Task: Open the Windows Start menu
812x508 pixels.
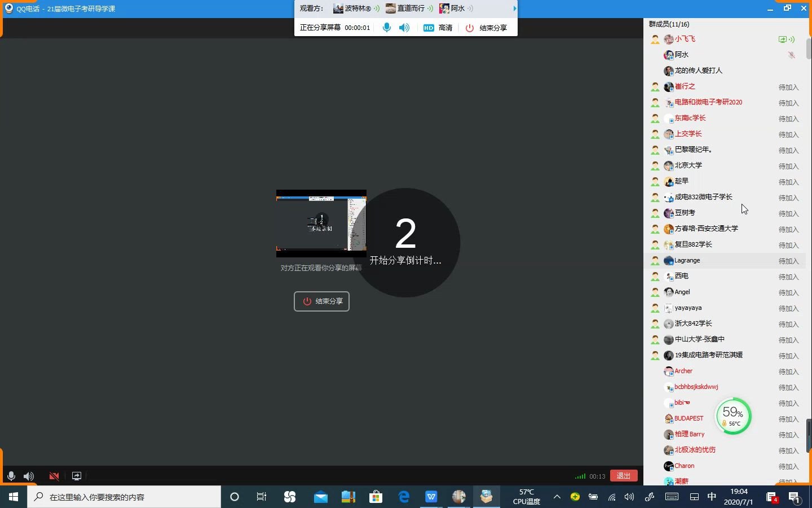Action: coord(14,497)
